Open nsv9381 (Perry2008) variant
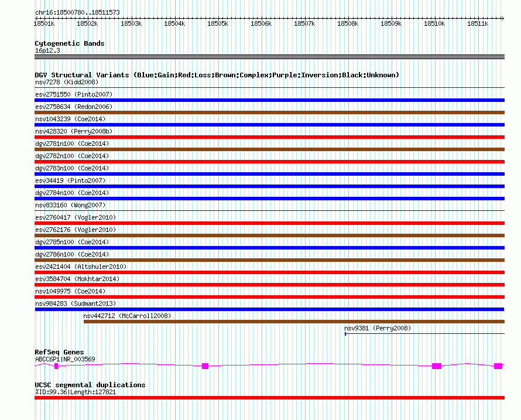Image resolution: width=521 pixels, height=420 pixels. (378, 328)
